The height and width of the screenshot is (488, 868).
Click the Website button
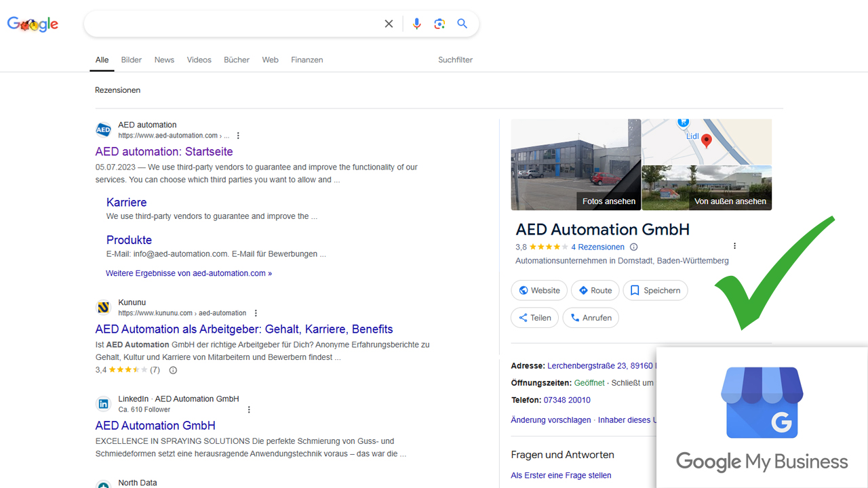click(539, 290)
